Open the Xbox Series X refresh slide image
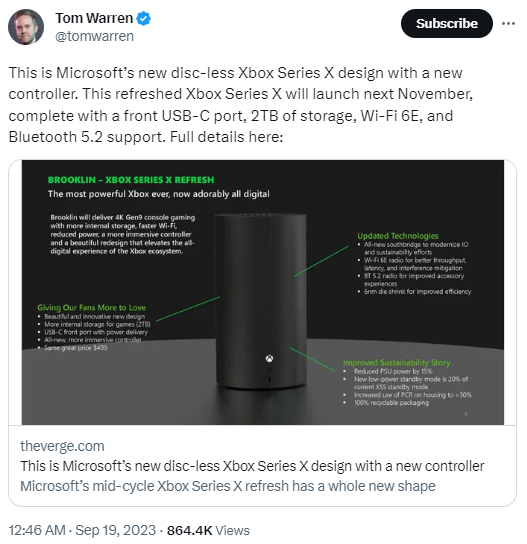This screenshot has height=544, width=527. (263, 292)
